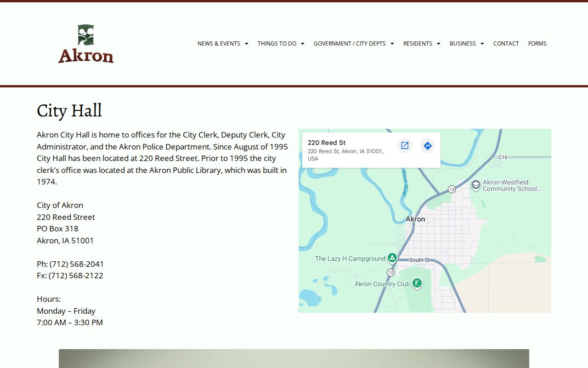The height and width of the screenshot is (368, 588).
Task: Click Highway 12 shield near South St
Action: [390, 272]
